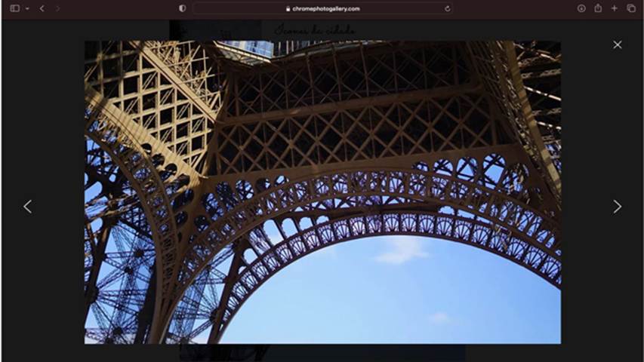Viewport: 644px width, 362px height.
Task: Close the photo lightbox
Action: (617, 44)
